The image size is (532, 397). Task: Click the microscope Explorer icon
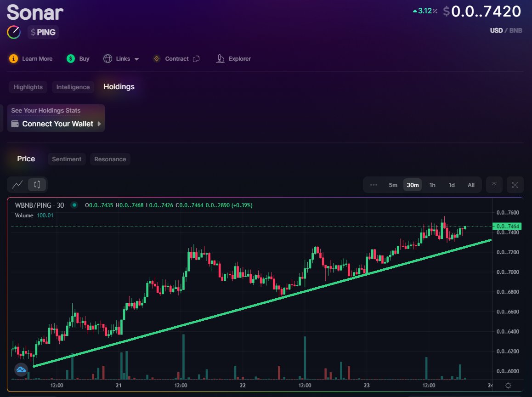click(220, 59)
